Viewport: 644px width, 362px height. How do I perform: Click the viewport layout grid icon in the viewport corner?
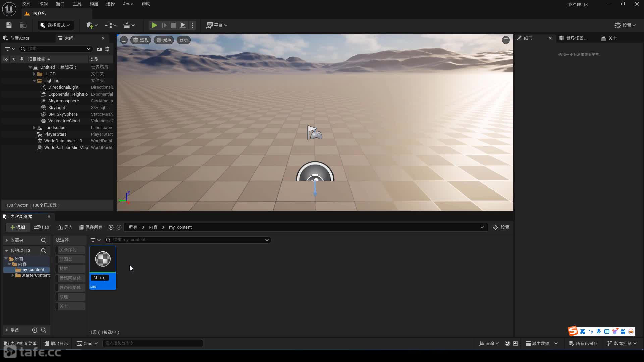(506, 40)
